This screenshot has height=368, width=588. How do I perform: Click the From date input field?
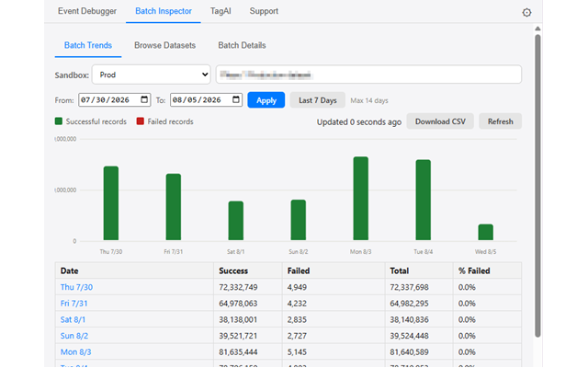tap(114, 100)
